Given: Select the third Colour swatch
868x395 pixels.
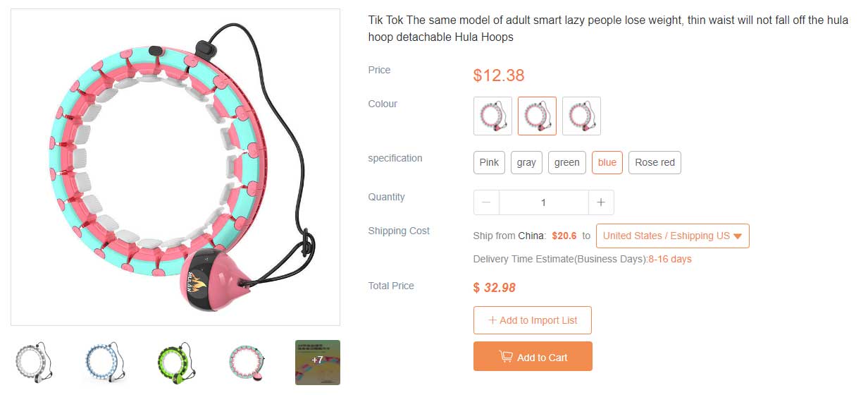Looking at the screenshot, I should coord(581,116).
